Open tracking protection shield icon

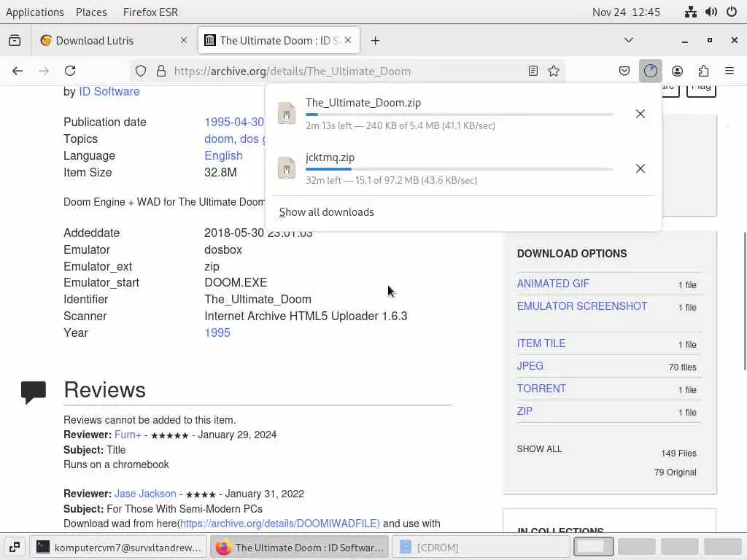point(141,71)
